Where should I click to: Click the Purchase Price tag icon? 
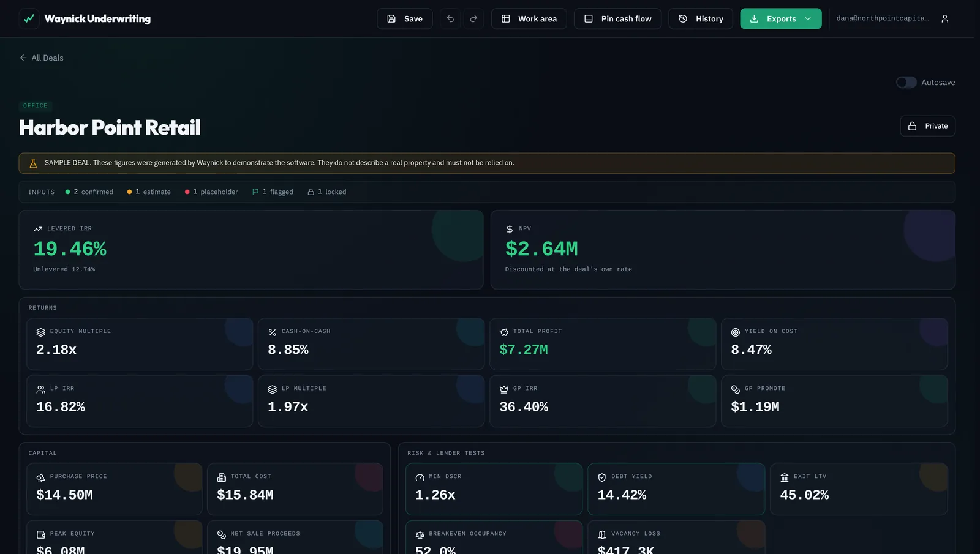(41, 477)
